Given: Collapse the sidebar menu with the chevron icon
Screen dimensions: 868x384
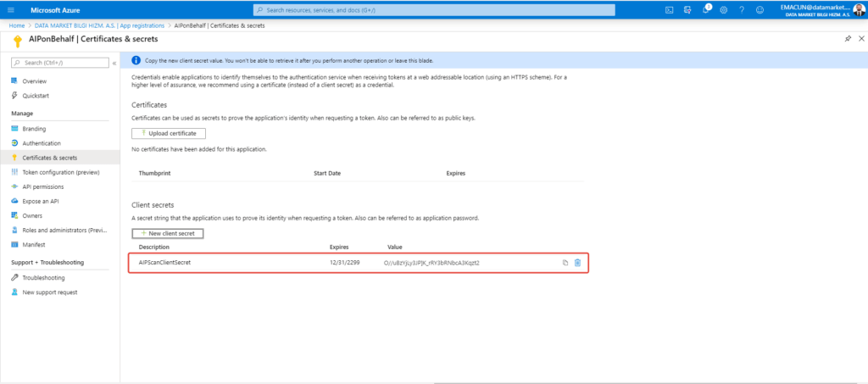Looking at the screenshot, I should (x=114, y=63).
